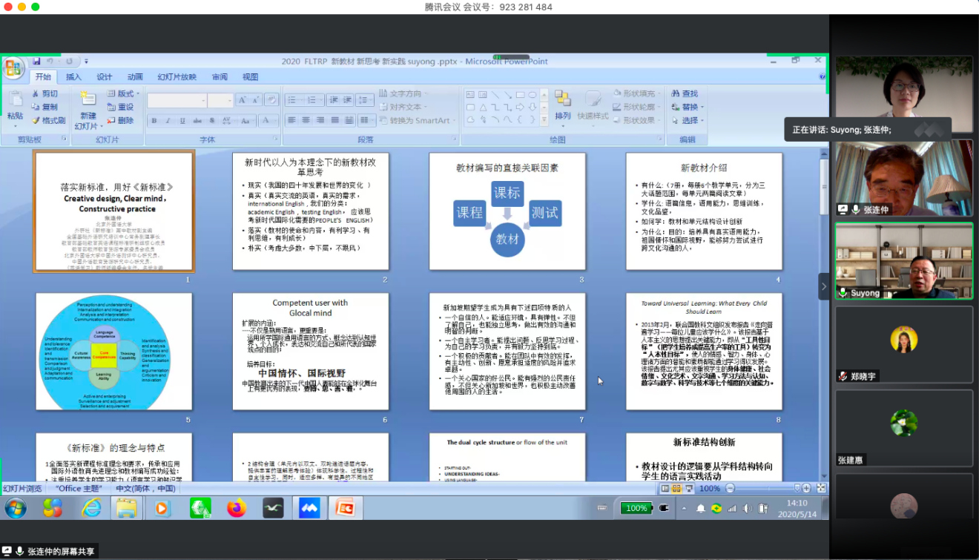Toggle bold formatting
Screen dimensions: 979x560
155,120
